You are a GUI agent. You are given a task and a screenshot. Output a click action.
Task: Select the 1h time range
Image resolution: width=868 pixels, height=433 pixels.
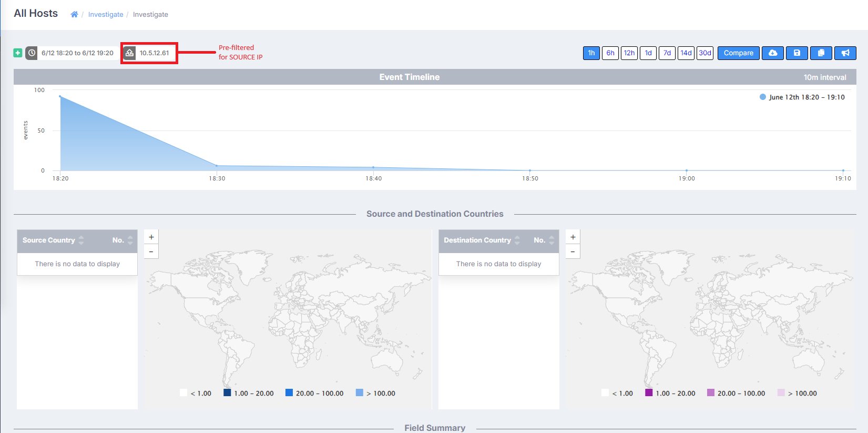591,53
